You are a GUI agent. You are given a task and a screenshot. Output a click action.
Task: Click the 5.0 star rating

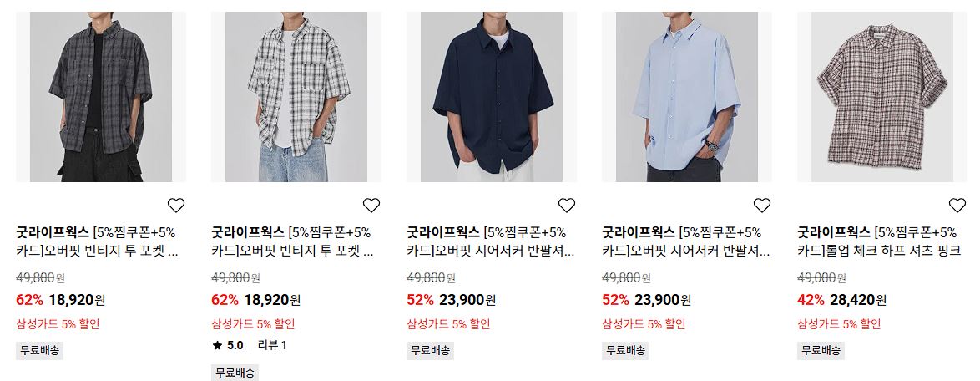pos(228,345)
